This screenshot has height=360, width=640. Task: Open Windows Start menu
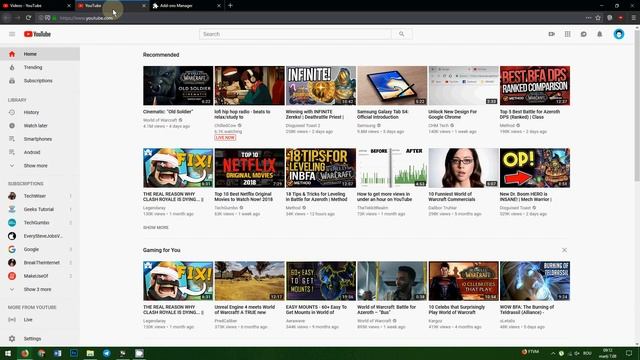(x=8, y=353)
